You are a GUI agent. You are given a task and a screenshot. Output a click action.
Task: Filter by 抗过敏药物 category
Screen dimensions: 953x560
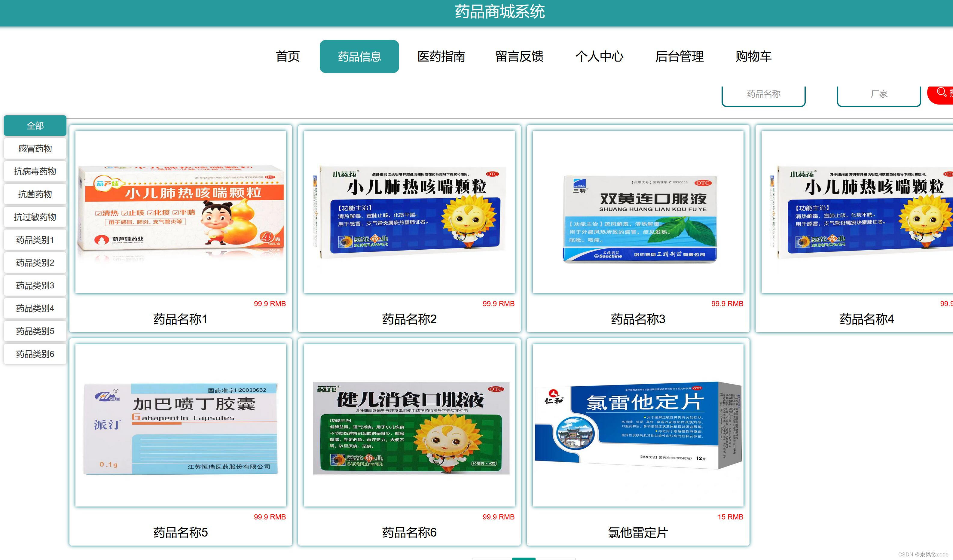pyautogui.click(x=35, y=217)
